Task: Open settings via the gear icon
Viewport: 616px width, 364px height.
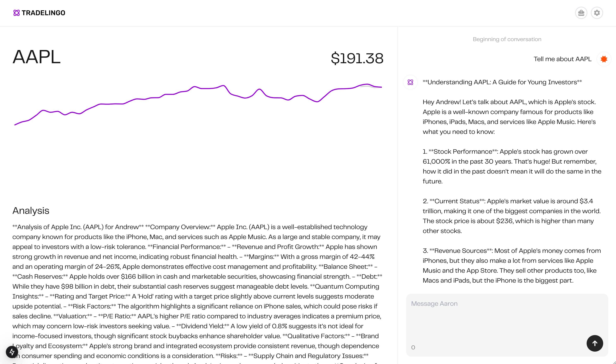Action: (x=597, y=13)
